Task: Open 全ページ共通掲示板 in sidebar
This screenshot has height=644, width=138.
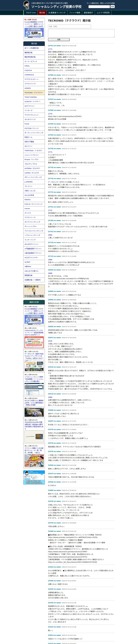Action: (x=34, y=48)
